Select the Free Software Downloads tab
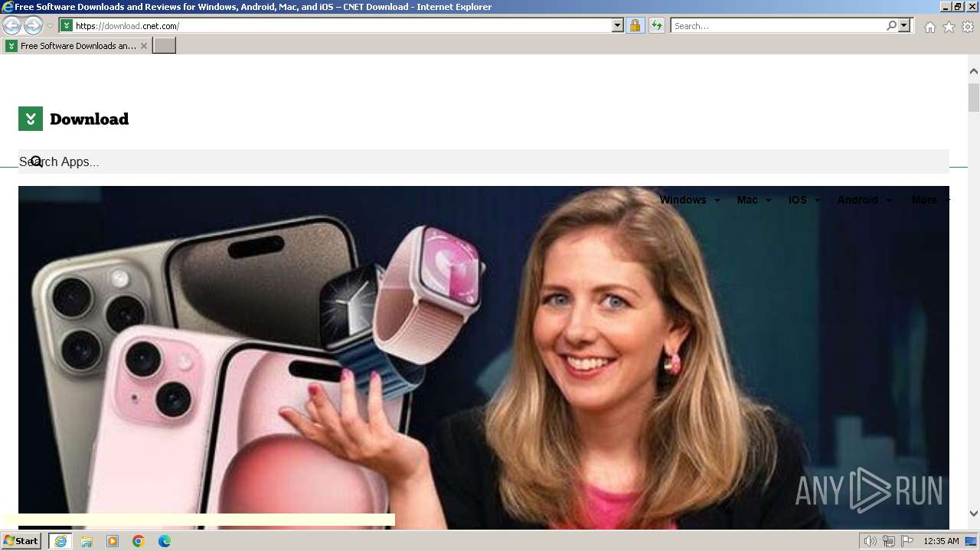 77,46
